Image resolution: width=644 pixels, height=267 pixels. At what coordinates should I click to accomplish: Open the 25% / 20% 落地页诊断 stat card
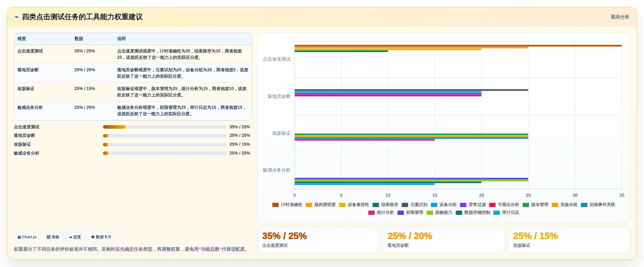[x=443, y=240]
